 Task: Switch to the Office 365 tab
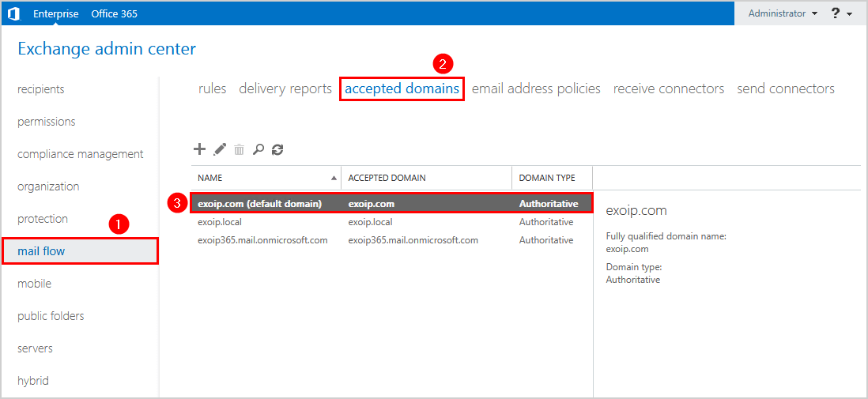pyautogui.click(x=114, y=14)
